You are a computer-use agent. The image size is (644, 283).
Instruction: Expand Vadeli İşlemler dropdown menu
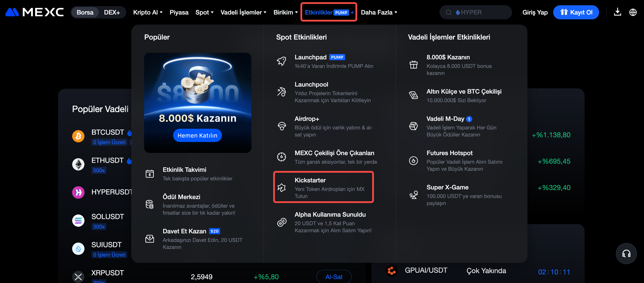(243, 12)
